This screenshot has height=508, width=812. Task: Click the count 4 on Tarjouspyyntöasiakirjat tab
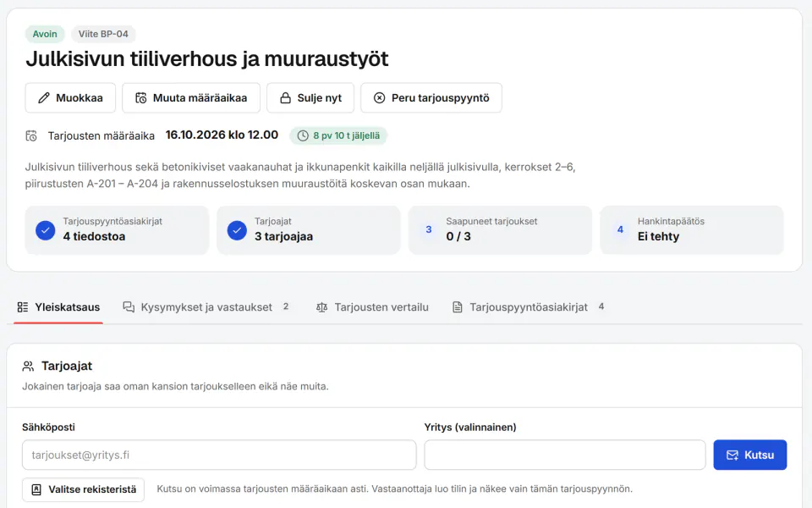(x=601, y=306)
